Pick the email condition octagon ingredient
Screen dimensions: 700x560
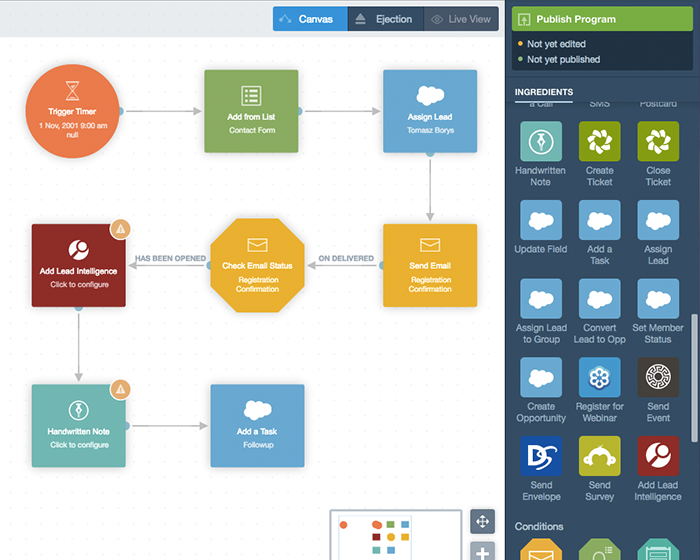pyautogui.click(x=541, y=549)
